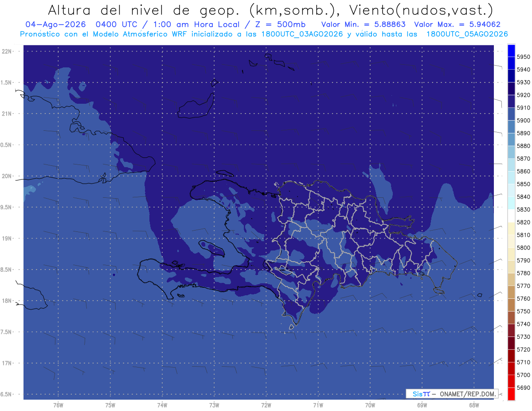Click the '5720' legend value
The width and height of the screenshot is (532, 411).
(x=523, y=349)
